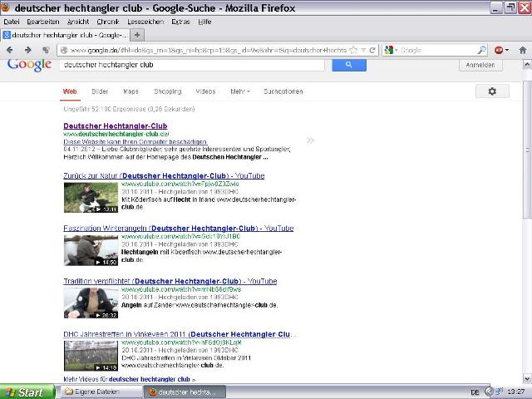Image resolution: width=532 pixels, height=399 pixels.
Task: Play the Zurück zur Natur video thumbnail
Action: (91, 198)
